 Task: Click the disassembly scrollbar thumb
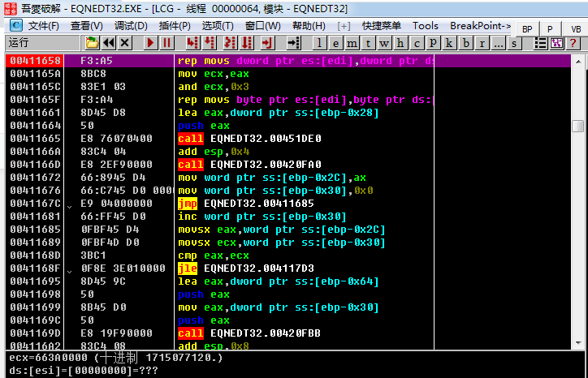[x=578, y=126]
